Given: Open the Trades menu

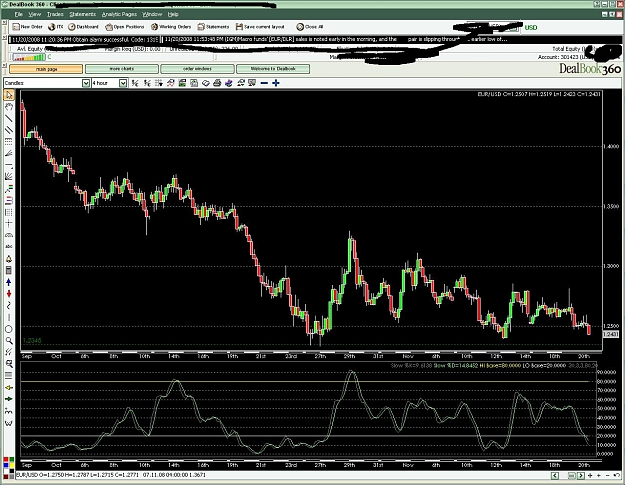Looking at the screenshot, I should 55,14.
